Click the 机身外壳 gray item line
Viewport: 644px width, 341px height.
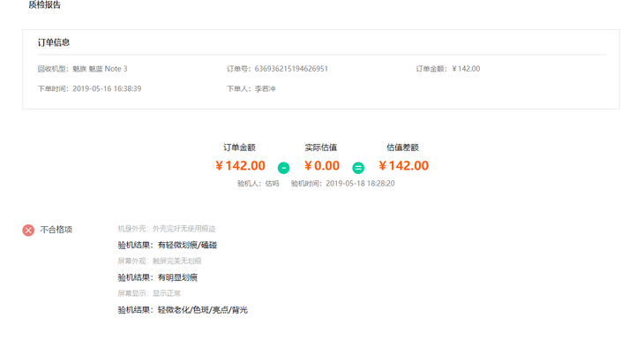[167, 228]
